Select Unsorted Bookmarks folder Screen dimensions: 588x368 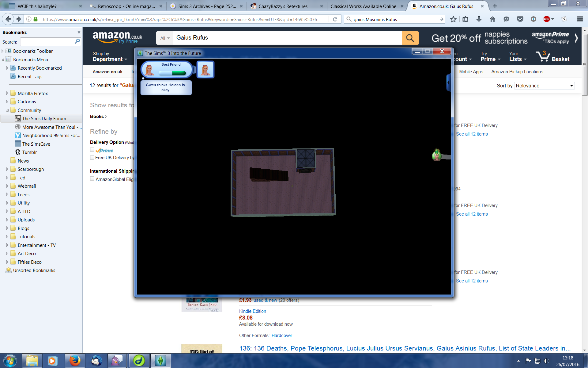34,270
